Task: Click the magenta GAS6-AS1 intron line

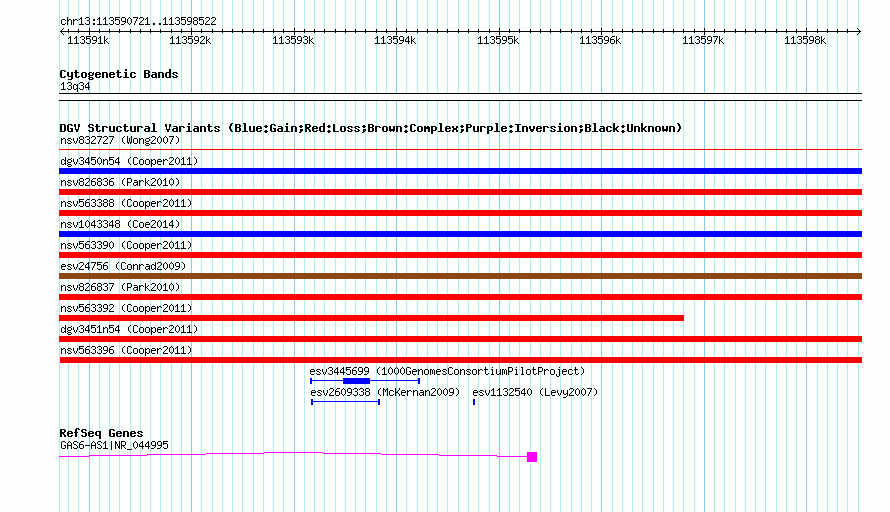Action: [x=293, y=453]
